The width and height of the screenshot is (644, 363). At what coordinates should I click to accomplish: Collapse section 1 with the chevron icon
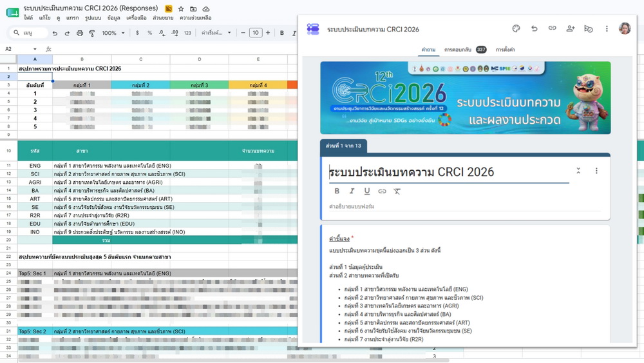point(578,171)
